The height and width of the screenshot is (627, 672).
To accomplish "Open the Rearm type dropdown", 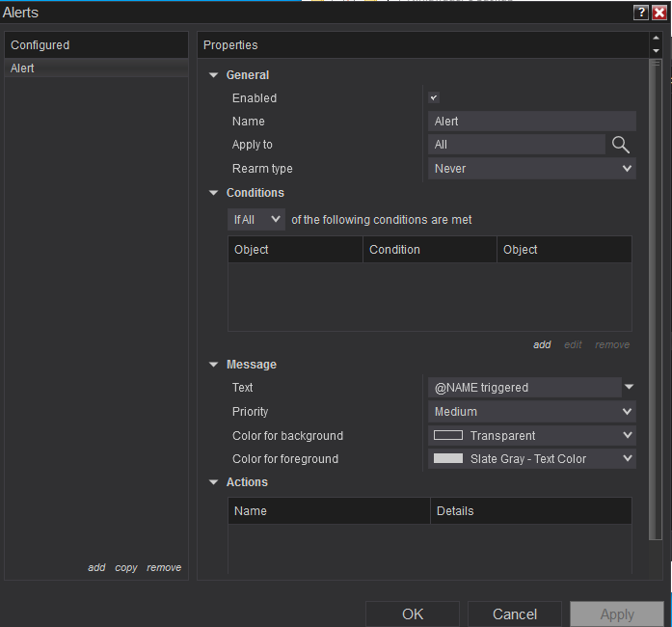I will tap(531, 169).
